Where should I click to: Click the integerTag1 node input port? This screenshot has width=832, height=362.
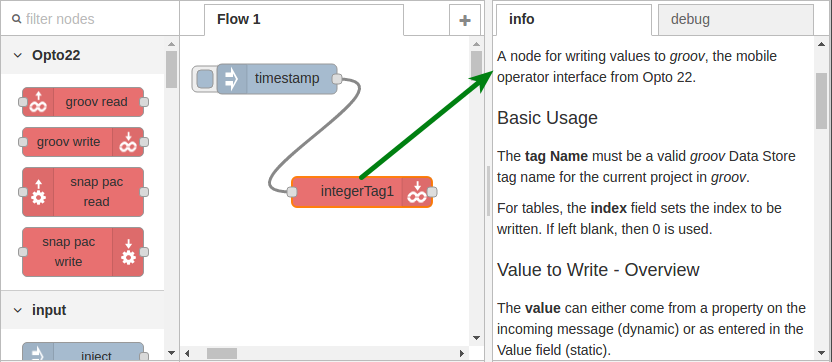[x=292, y=192]
